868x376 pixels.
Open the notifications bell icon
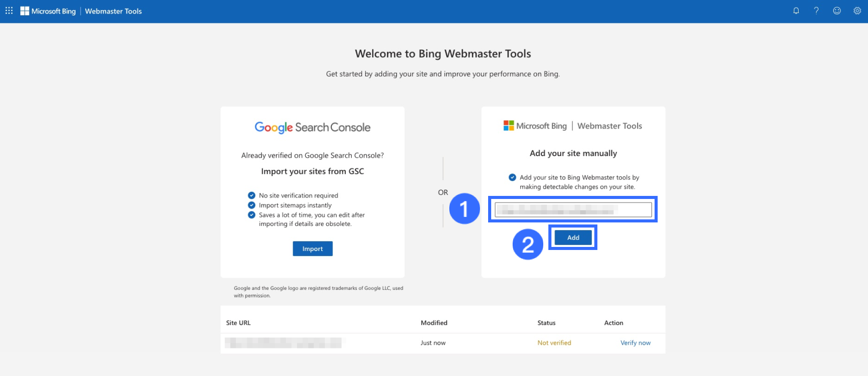click(796, 11)
